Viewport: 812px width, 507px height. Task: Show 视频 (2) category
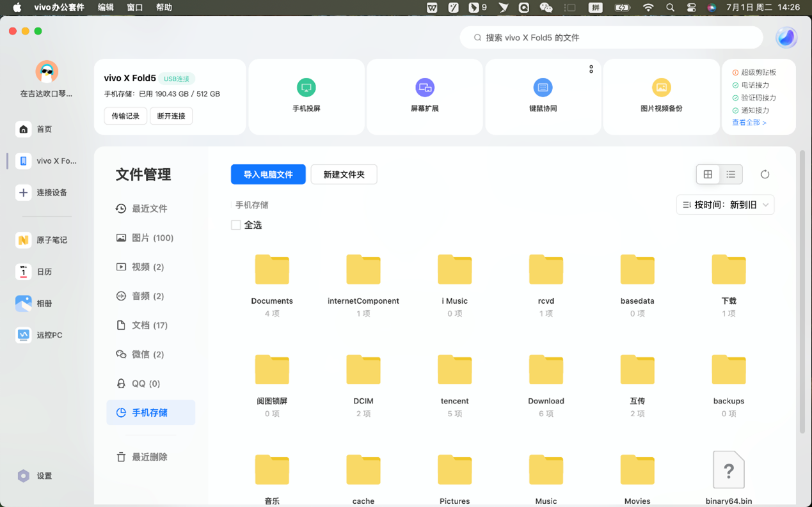[150, 267]
